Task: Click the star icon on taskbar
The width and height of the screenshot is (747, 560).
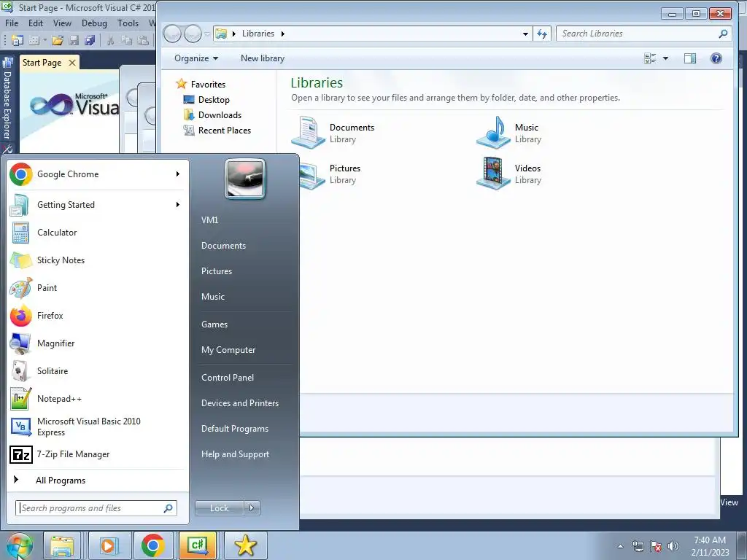Action: (245, 545)
